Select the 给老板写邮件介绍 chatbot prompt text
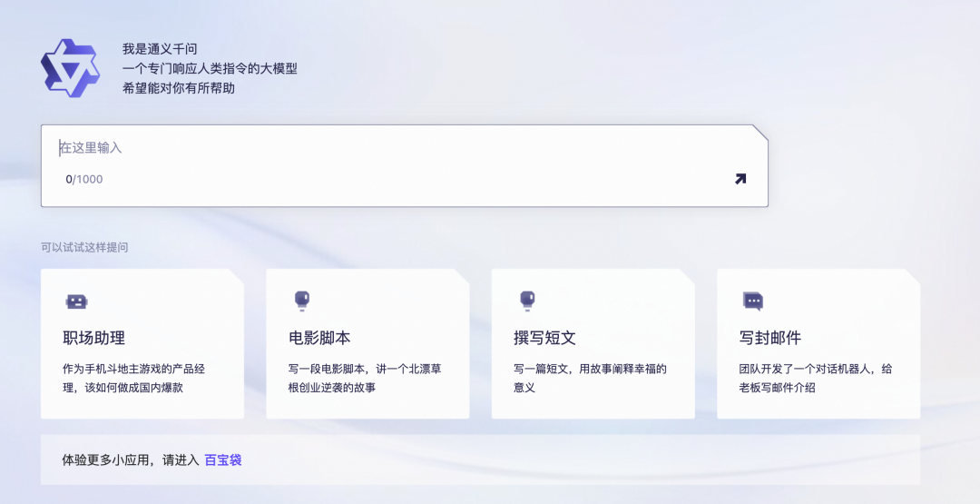 click(816, 378)
